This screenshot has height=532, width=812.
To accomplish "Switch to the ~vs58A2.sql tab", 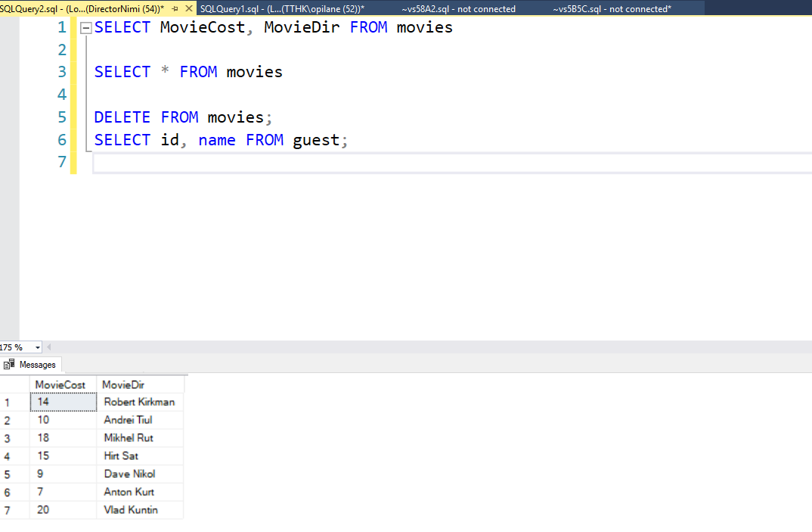I will (458, 9).
